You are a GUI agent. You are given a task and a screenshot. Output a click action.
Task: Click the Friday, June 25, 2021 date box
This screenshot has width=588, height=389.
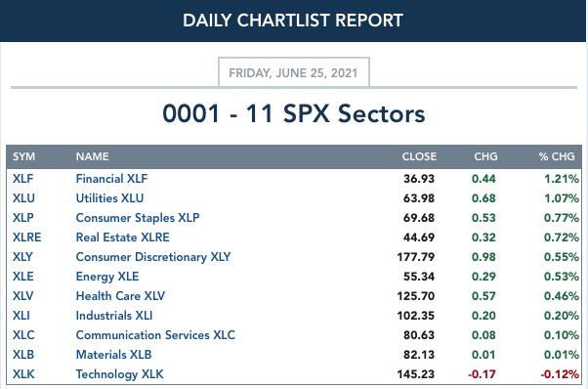tap(294, 72)
